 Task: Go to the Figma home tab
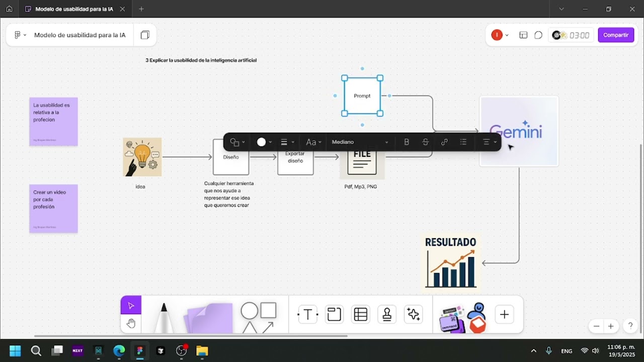click(x=9, y=9)
